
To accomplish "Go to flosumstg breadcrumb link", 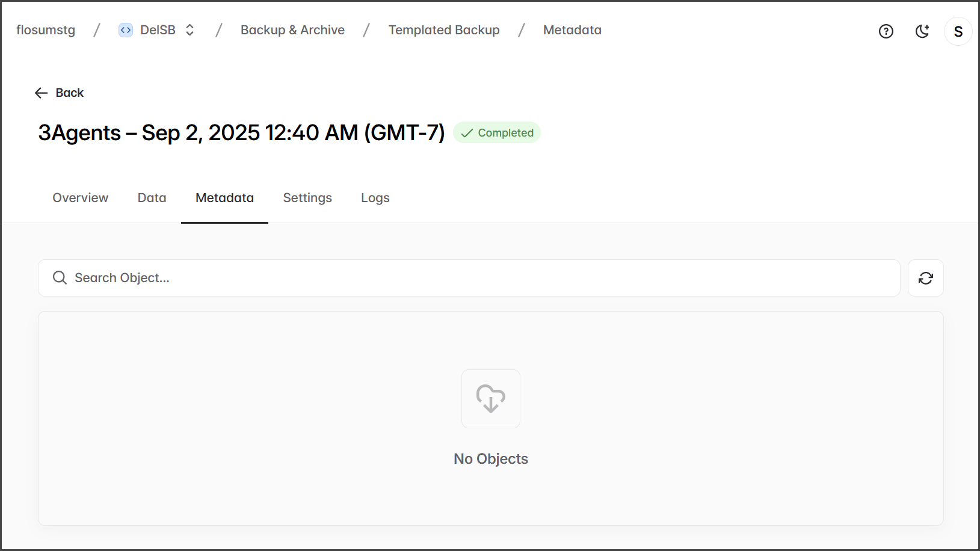I will click(x=46, y=30).
